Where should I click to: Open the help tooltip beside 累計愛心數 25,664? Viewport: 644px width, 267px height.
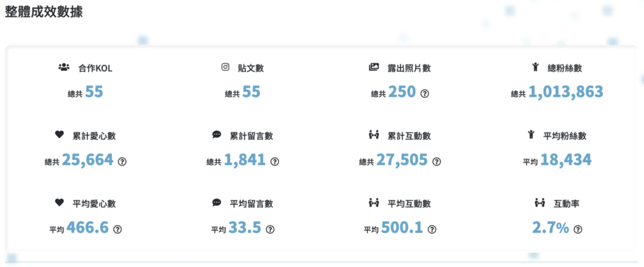pos(122,162)
